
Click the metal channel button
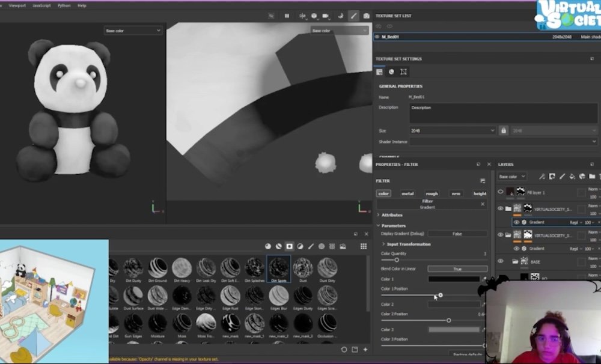407,193
